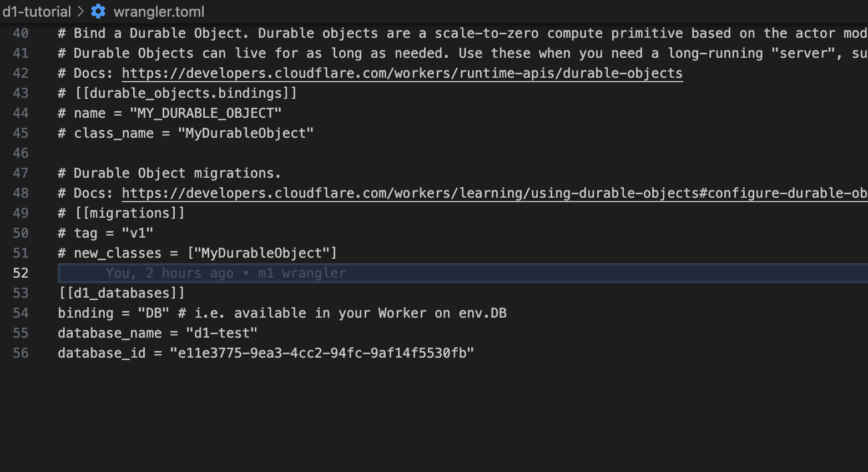Click the "DB" binding value
Image resolution: width=868 pixels, height=472 pixels.
154,313
